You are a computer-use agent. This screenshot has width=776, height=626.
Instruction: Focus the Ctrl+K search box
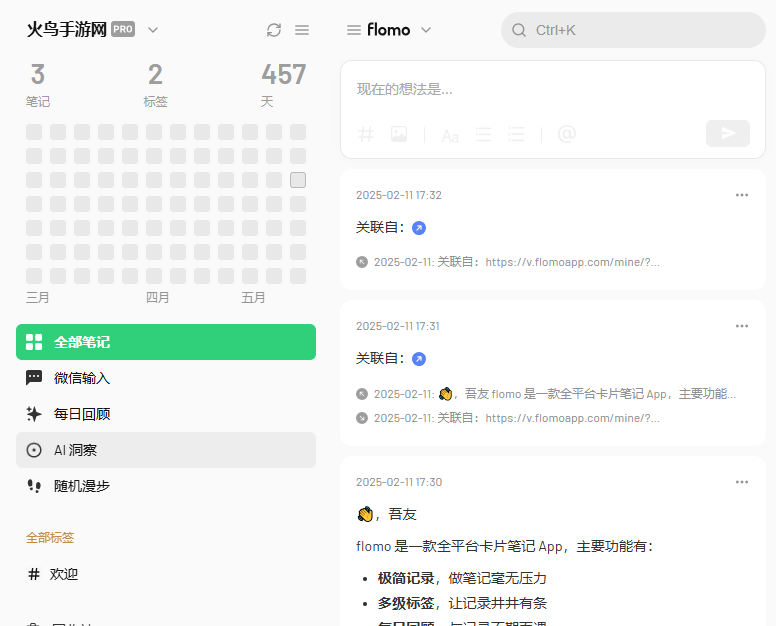[x=633, y=30]
